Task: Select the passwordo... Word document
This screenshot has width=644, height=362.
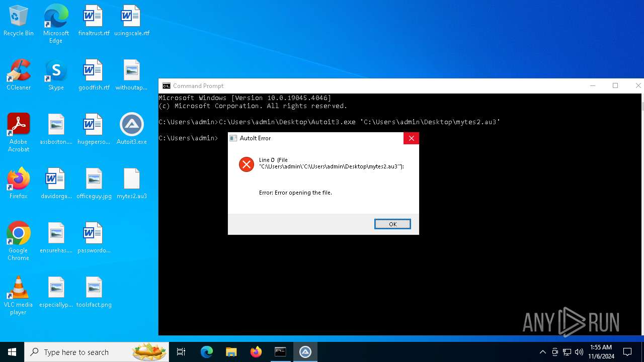Action: [94, 238]
